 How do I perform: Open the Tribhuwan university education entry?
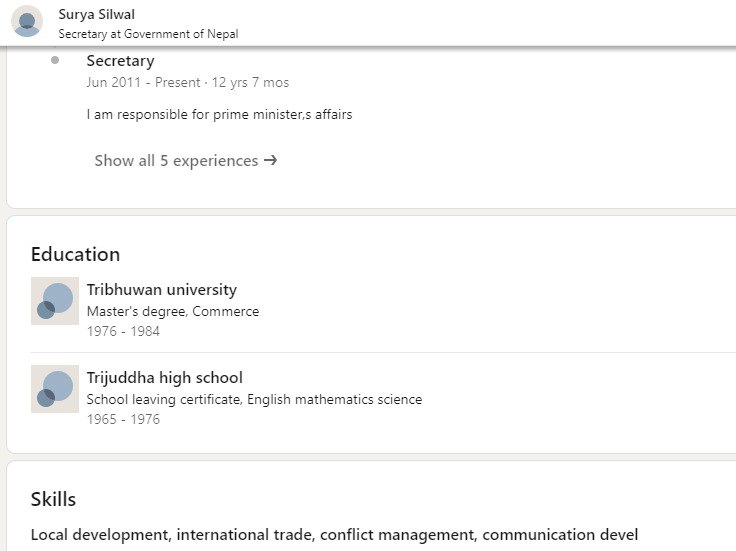tap(161, 290)
